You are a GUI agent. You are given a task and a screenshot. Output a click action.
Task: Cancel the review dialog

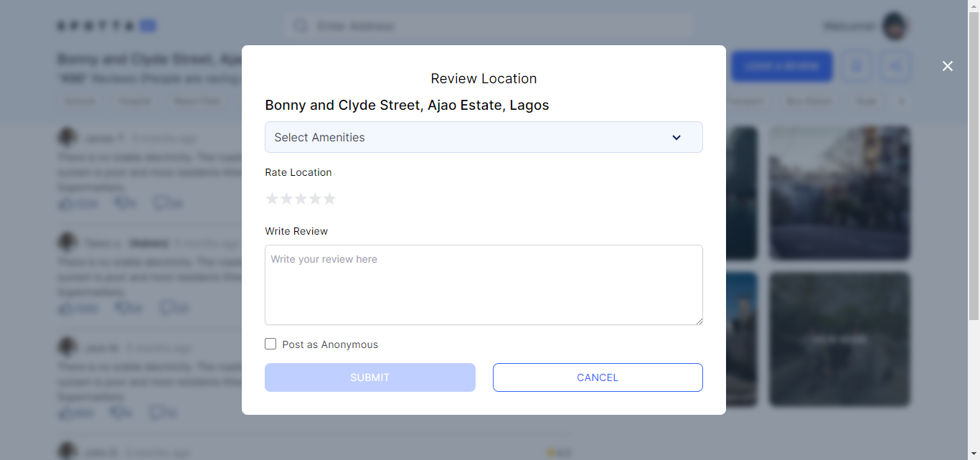point(598,377)
